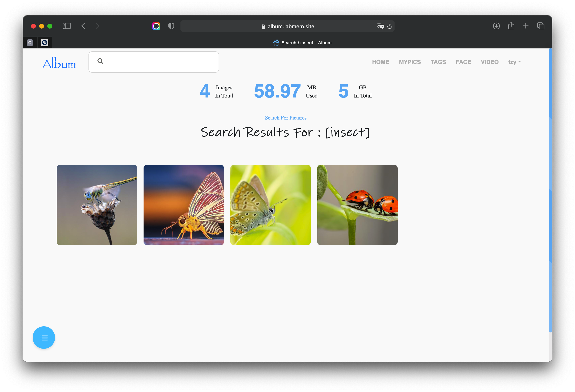Go to HOME in navigation
This screenshot has height=392, width=575.
coord(380,62)
